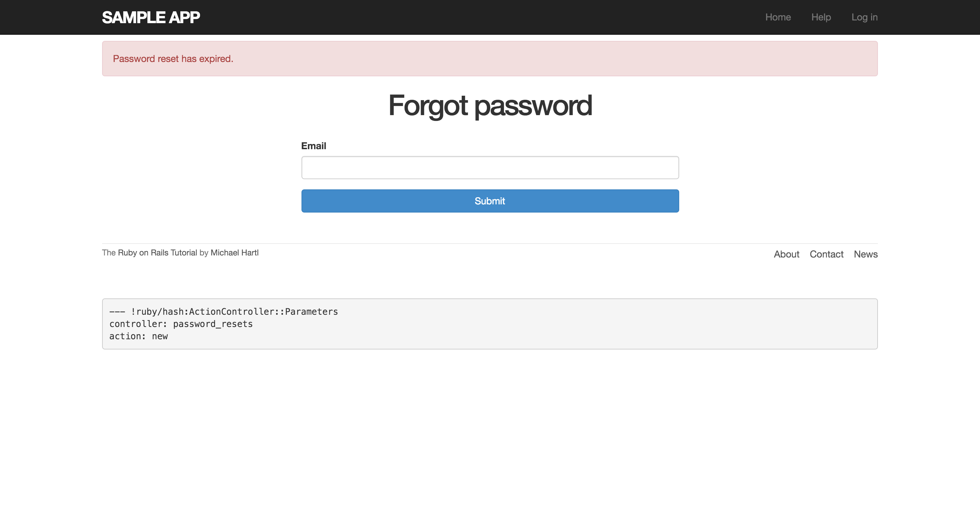Click the controller: password_resets debug line
Image resolution: width=980 pixels, height=530 pixels.
click(181, 324)
